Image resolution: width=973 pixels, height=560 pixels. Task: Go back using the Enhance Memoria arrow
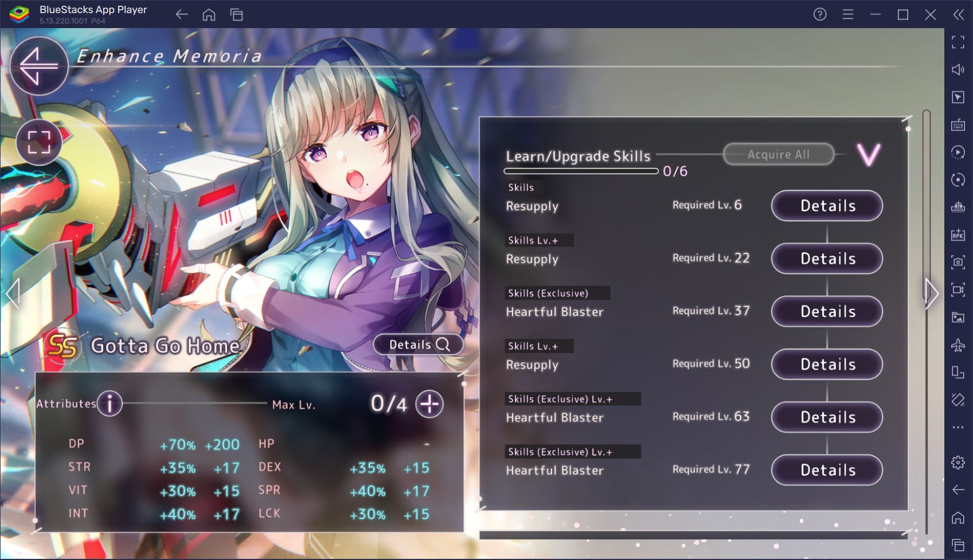[39, 66]
